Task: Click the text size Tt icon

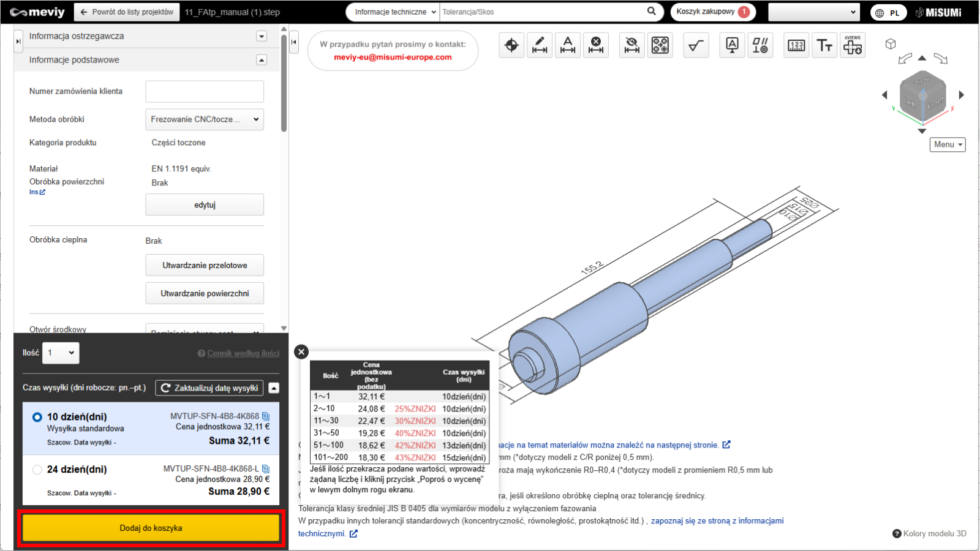Action: (x=824, y=45)
